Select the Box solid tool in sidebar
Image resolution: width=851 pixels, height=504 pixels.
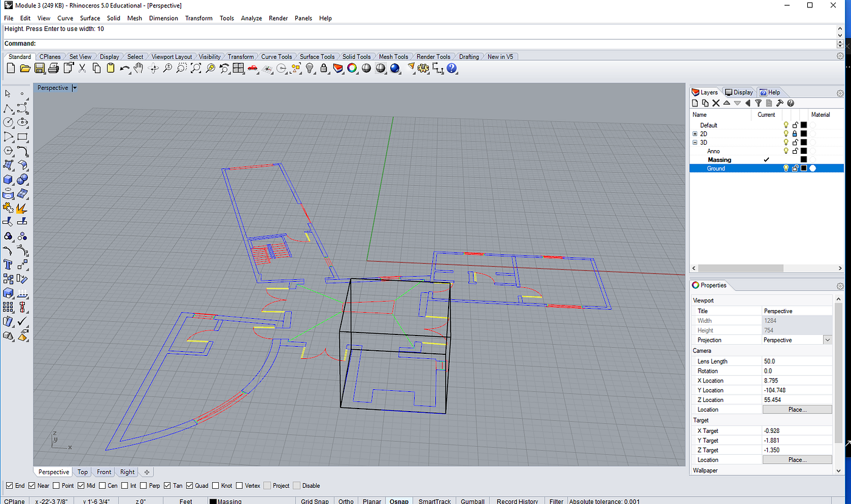coord(8,179)
